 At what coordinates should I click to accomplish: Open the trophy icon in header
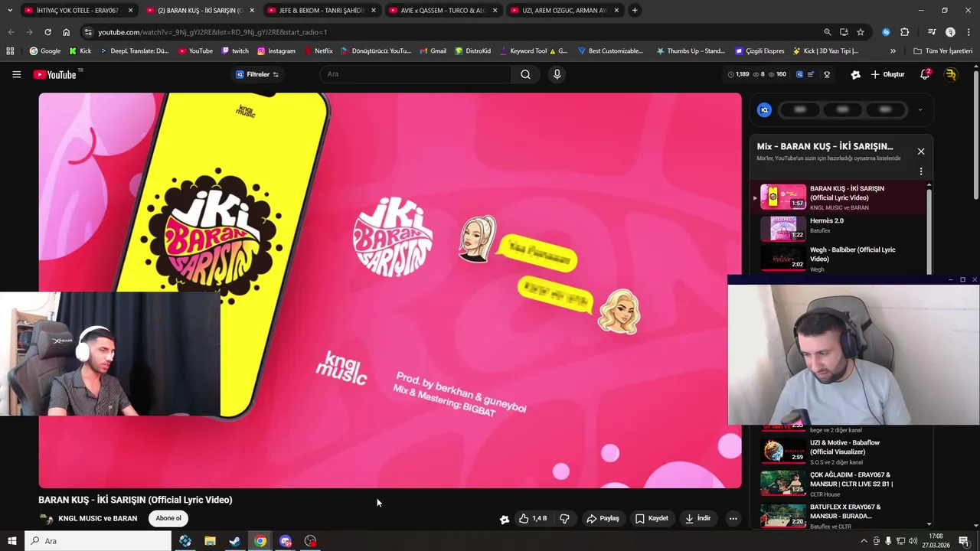[827, 74]
